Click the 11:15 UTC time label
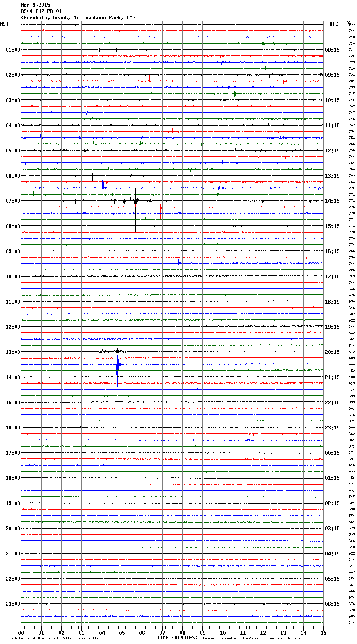This screenshot has width=357, height=644. (332, 126)
